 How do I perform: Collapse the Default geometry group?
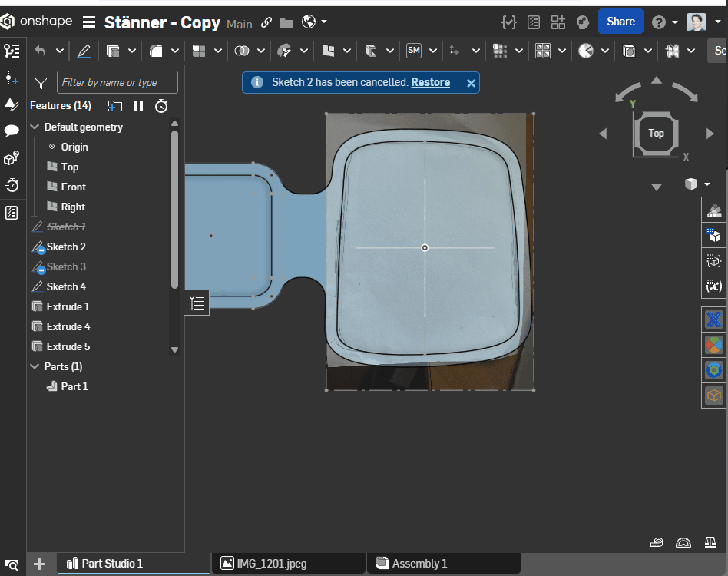pyautogui.click(x=35, y=127)
